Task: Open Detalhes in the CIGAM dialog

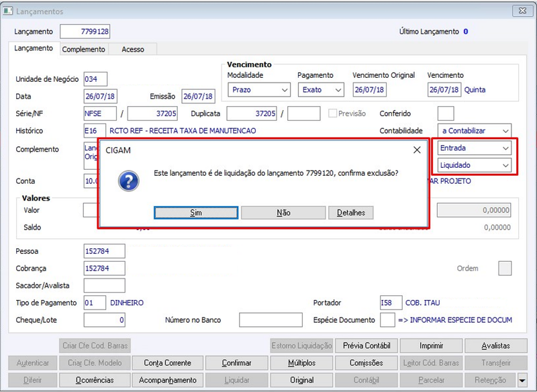Action: coord(351,213)
